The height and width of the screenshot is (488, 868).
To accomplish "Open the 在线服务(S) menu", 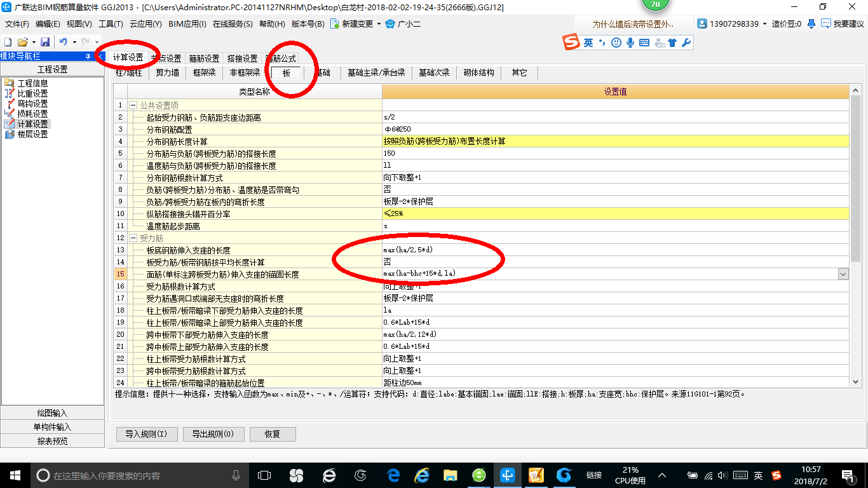I will pyautogui.click(x=232, y=24).
